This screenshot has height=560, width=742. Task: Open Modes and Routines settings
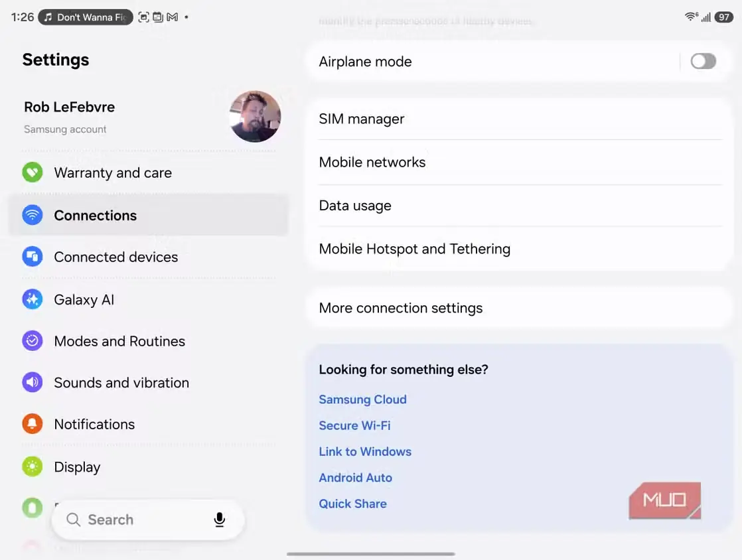149,341
